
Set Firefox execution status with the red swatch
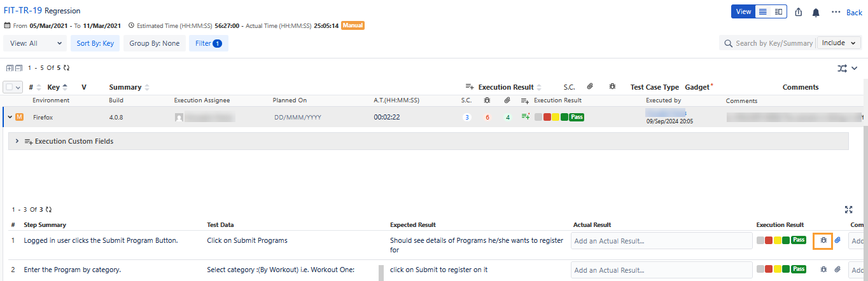(x=547, y=117)
